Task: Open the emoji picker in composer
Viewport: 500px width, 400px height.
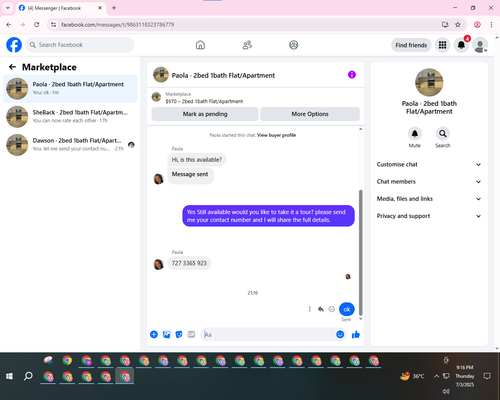Action: pyautogui.click(x=340, y=334)
